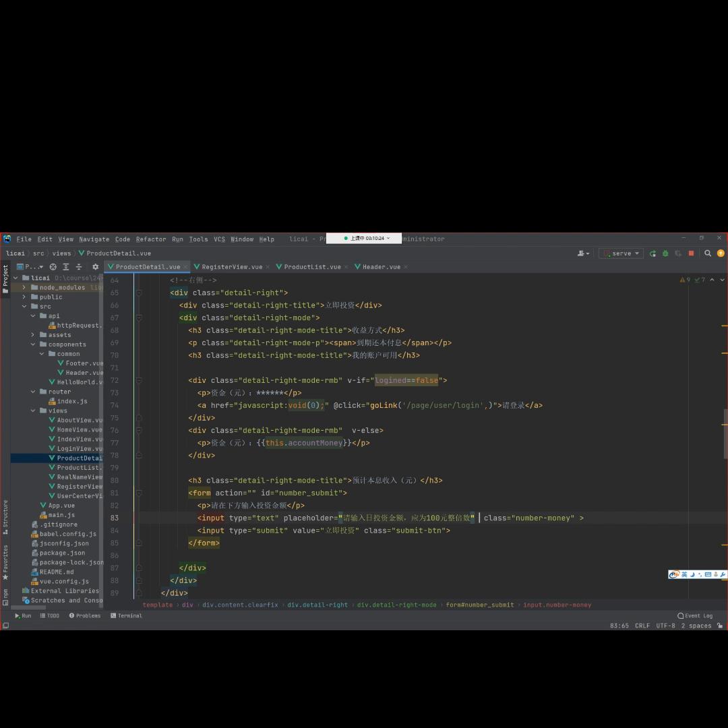Toggle the Project side panel tab
Image resolution: width=728 pixels, height=728 pixels.
point(5,279)
